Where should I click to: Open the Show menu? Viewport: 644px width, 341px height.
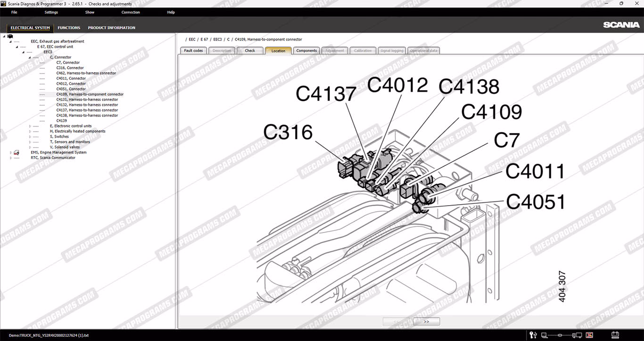coord(90,12)
